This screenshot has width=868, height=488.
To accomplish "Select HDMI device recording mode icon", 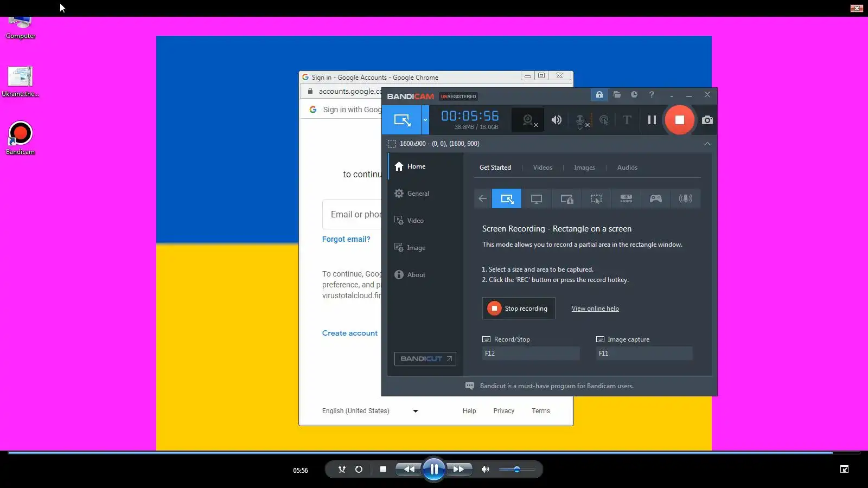I will click(x=626, y=198).
